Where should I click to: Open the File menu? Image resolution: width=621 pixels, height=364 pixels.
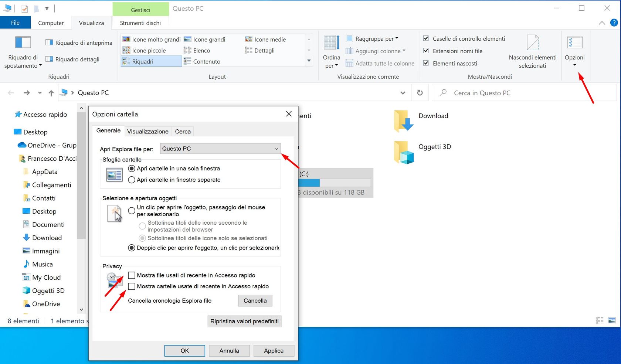tap(16, 22)
